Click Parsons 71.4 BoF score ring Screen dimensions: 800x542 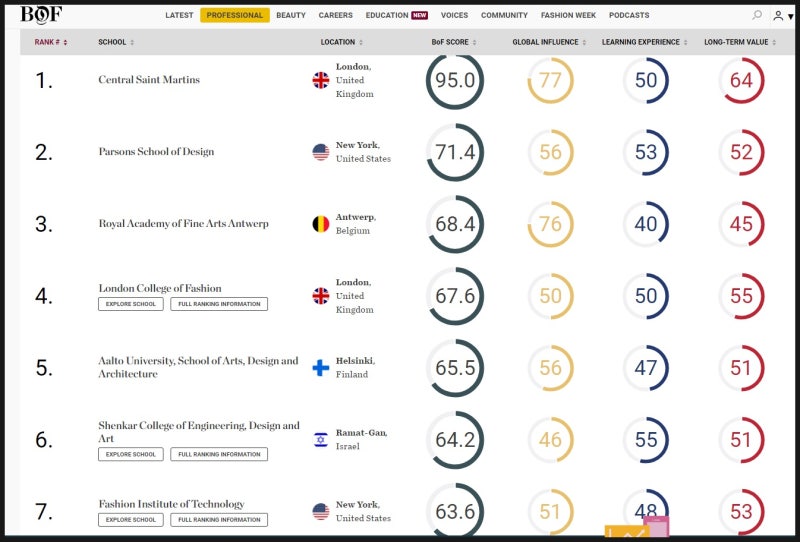tap(455, 152)
